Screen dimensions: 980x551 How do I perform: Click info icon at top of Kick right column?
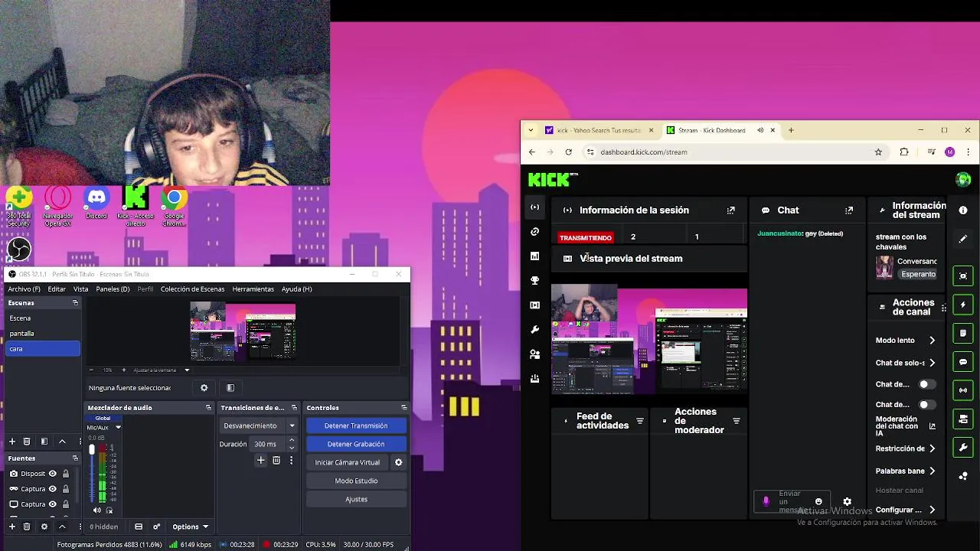coord(963,210)
